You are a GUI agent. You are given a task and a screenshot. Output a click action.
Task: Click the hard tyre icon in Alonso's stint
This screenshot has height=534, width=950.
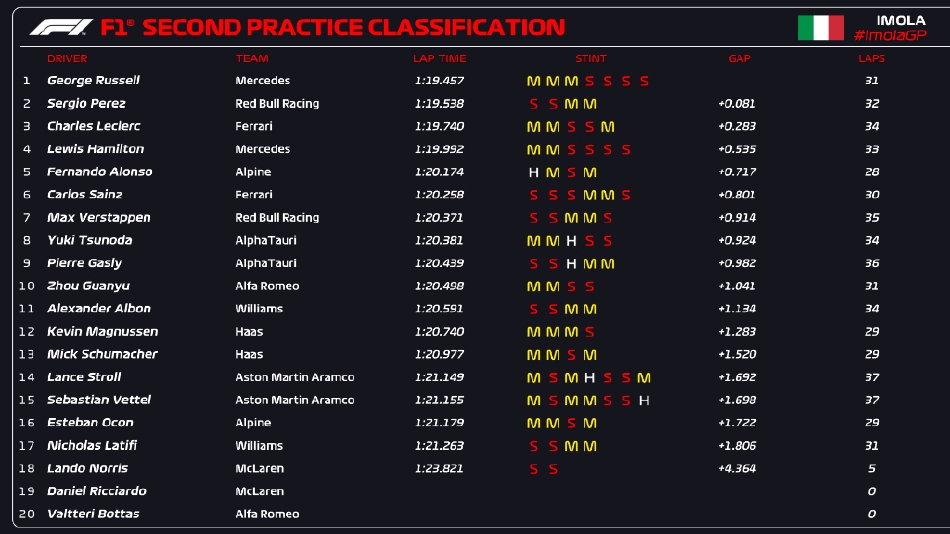pyautogui.click(x=533, y=172)
